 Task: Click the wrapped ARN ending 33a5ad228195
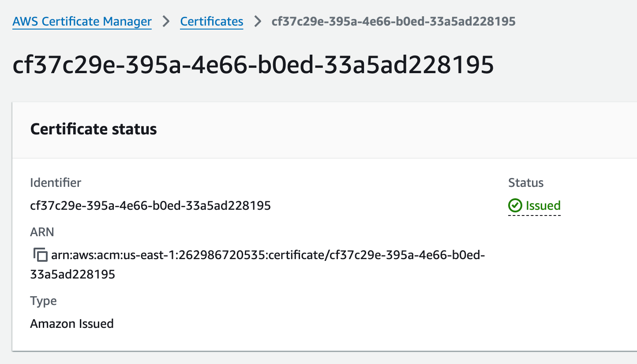[x=73, y=275]
